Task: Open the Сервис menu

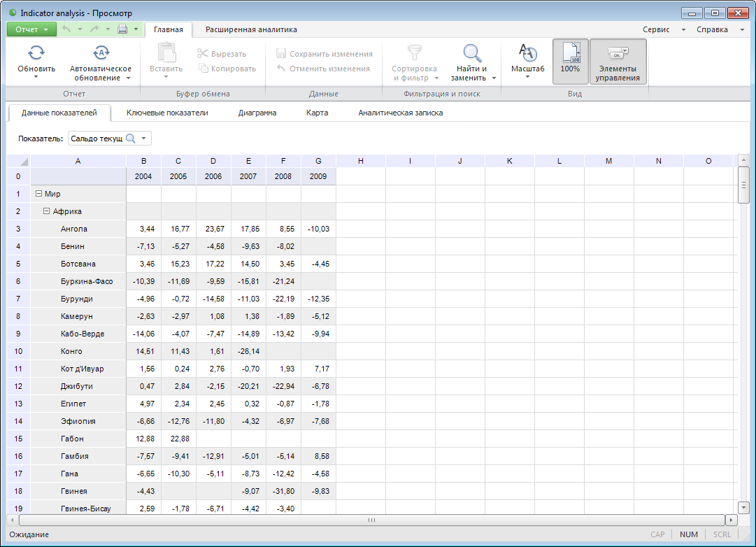Action: [656, 29]
